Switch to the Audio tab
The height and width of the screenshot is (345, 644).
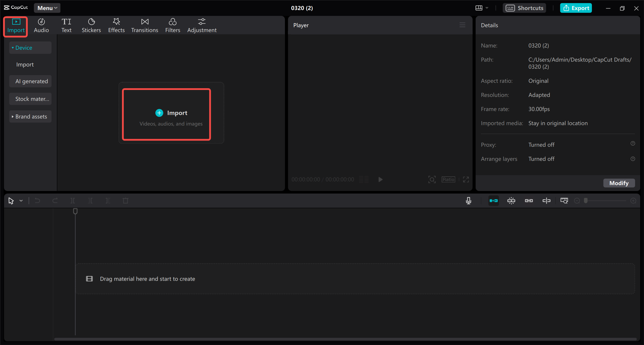pyautogui.click(x=41, y=25)
